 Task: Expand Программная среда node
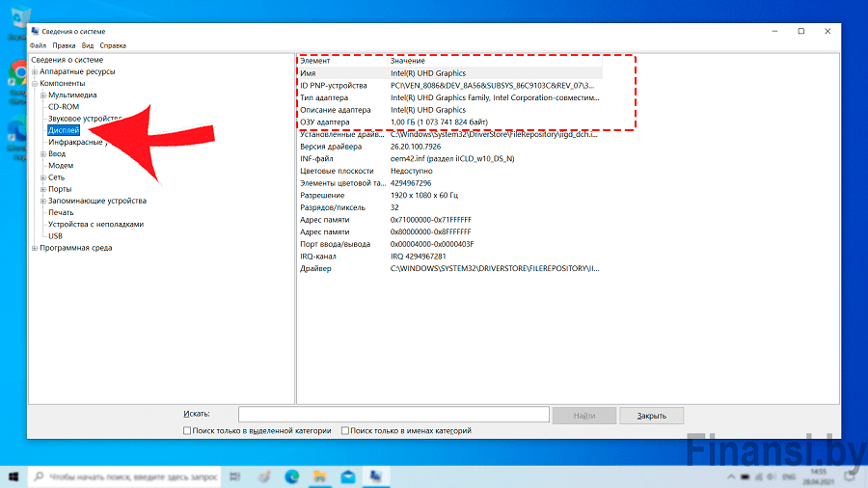[x=35, y=248]
